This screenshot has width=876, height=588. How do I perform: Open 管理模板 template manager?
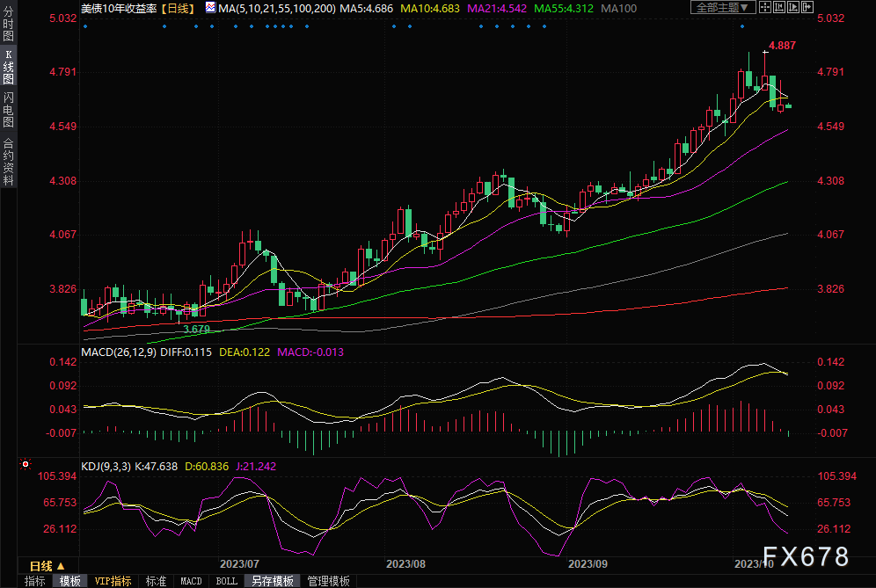point(327,581)
